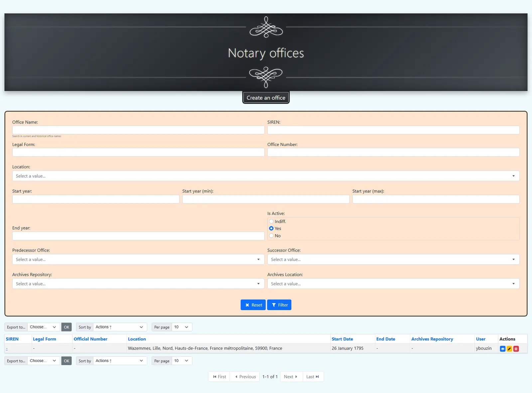The width and height of the screenshot is (532, 393).
Task: Open the Predecessor Office dropdown
Action: point(138,259)
